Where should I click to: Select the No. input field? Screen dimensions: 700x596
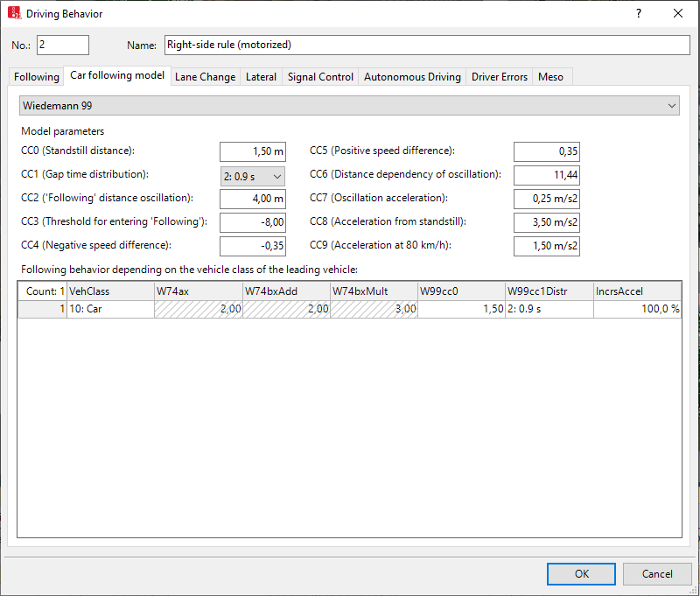63,45
